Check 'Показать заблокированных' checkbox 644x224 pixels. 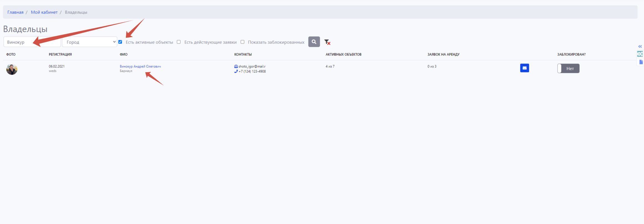pos(242,42)
